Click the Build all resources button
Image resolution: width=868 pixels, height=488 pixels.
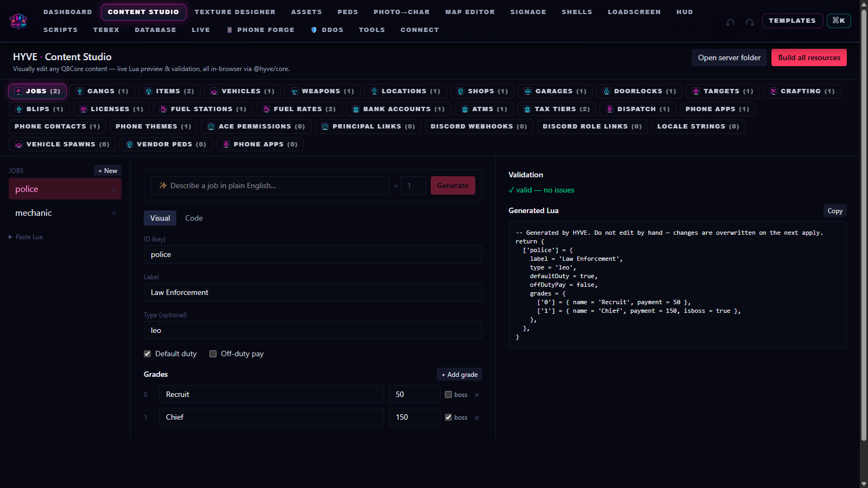[809, 57]
